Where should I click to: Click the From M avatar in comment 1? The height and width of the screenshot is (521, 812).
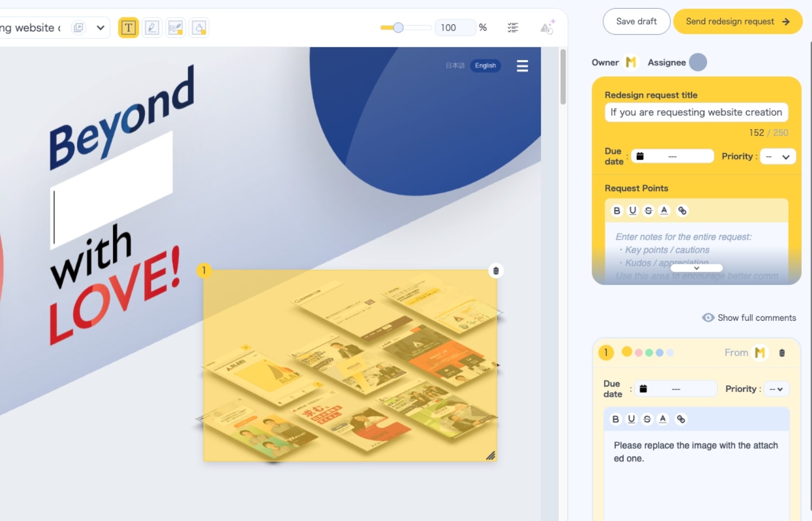(x=760, y=353)
